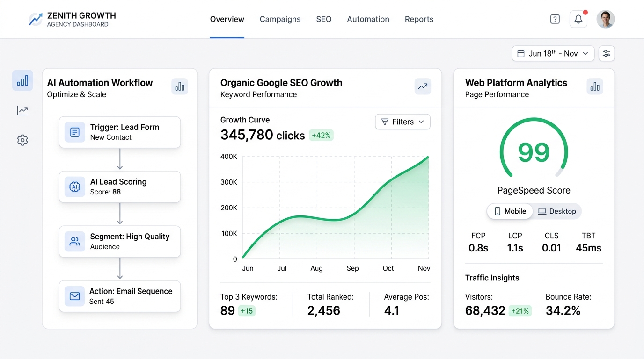Viewport: 644px width, 359px height.
Task: Open the Automation tab
Action: [368, 19]
